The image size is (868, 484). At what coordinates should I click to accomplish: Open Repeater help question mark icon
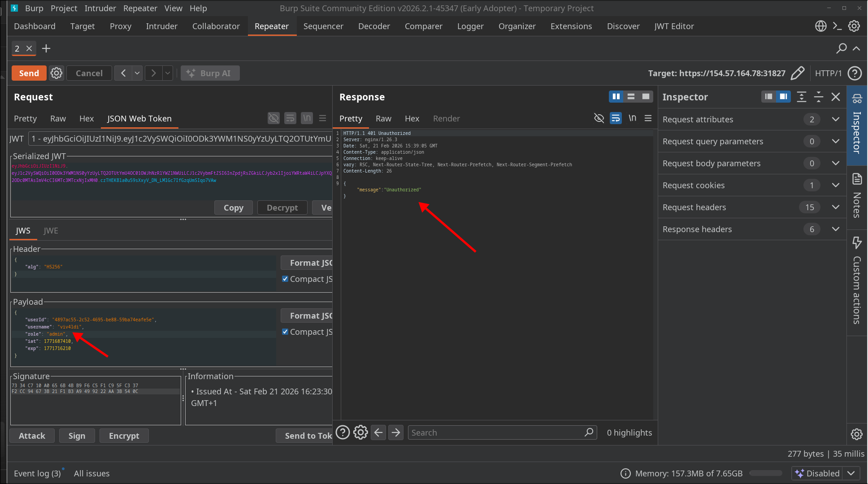(855, 73)
